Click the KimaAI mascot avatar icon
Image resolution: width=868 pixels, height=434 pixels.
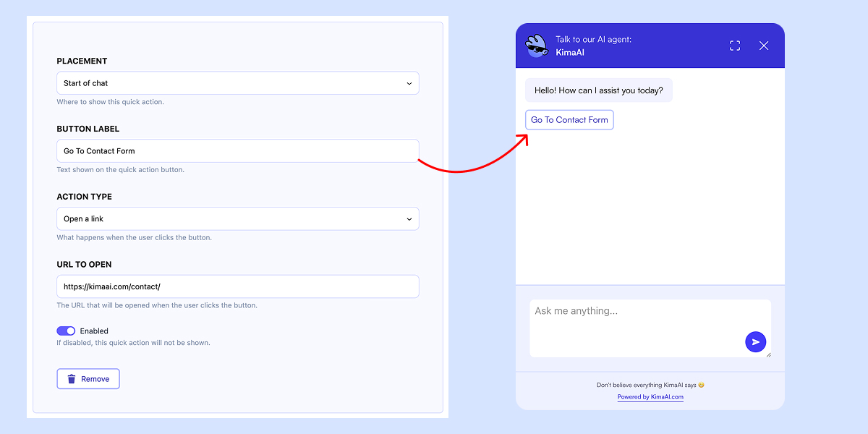(x=537, y=46)
